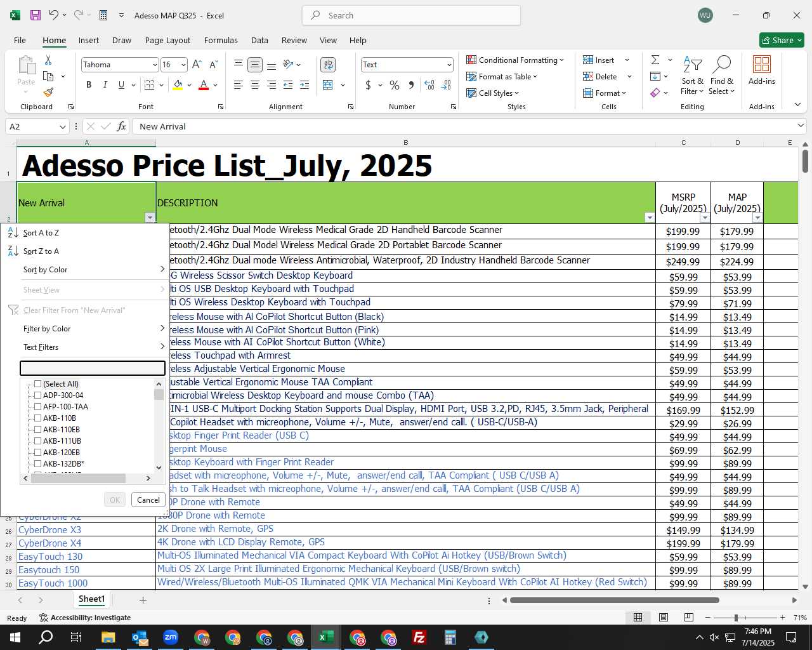This screenshot has height=650, width=812.
Task: Click zoom in plus on status bar
Action: pyautogui.click(x=782, y=618)
